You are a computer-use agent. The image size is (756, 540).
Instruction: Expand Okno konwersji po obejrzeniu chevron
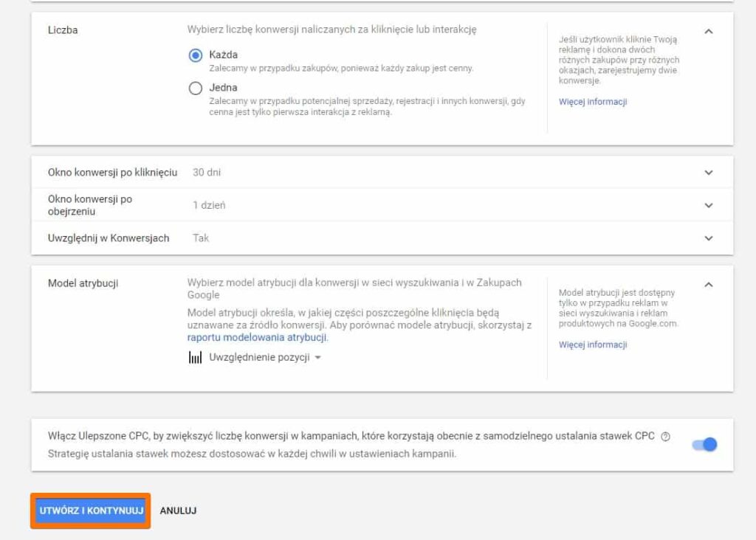[x=709, y=205]
